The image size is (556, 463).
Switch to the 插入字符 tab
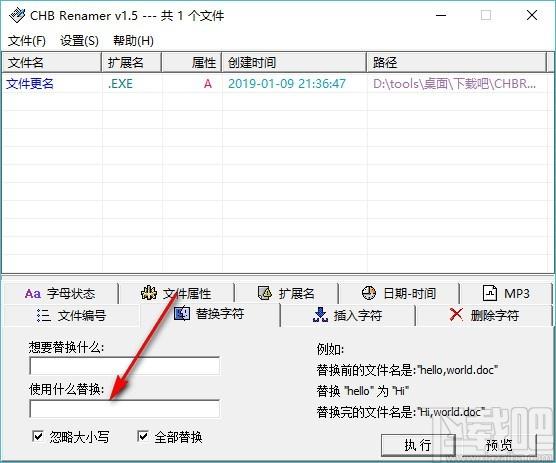tap(348, 315)
